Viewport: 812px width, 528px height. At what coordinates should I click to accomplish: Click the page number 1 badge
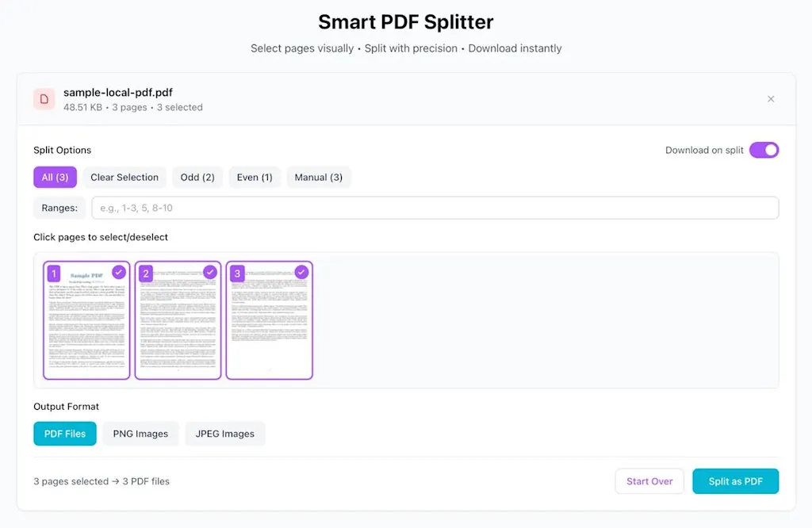54,274
